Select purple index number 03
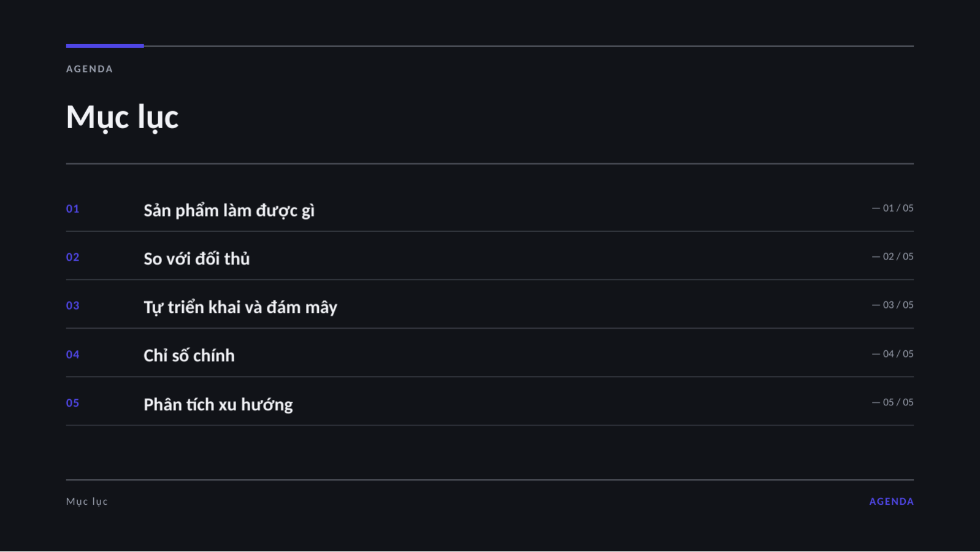980x552 pixels. point(72,305)
